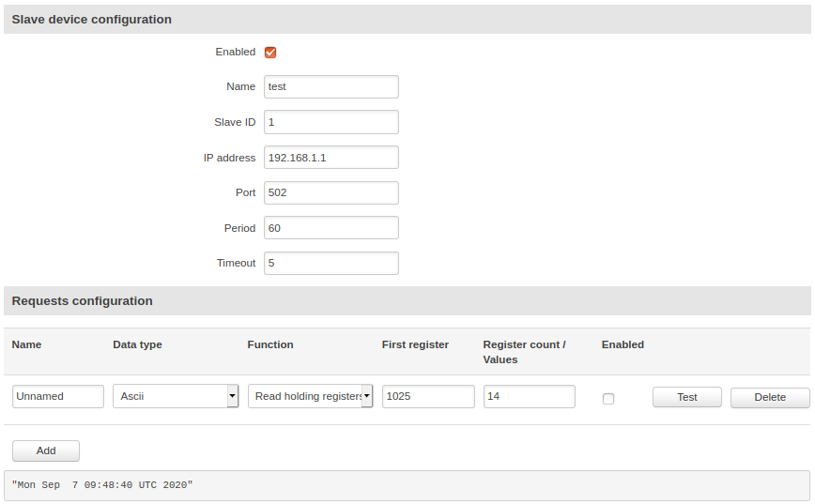Uncheck the slave device Enabled checkbox
815x504 pixels.
tap(270, 53)
